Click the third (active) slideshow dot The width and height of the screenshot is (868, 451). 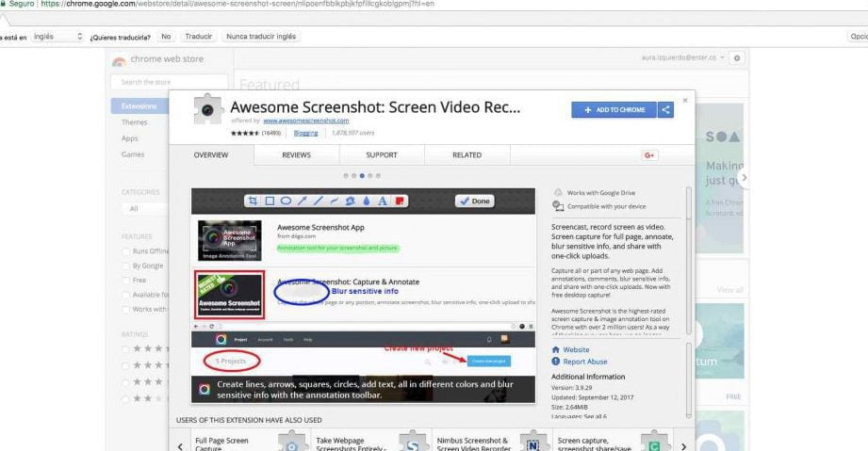362,176
